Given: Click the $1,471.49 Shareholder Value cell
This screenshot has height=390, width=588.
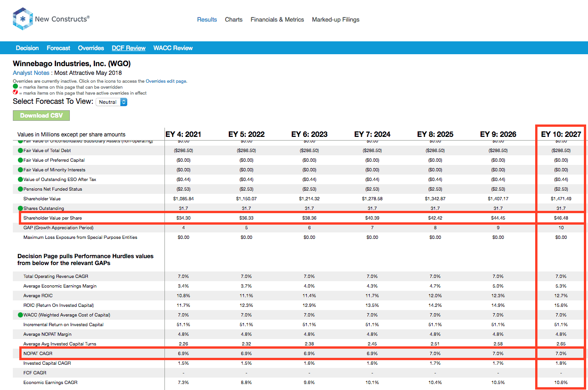Looking at the screenshot, I should 561,199.
